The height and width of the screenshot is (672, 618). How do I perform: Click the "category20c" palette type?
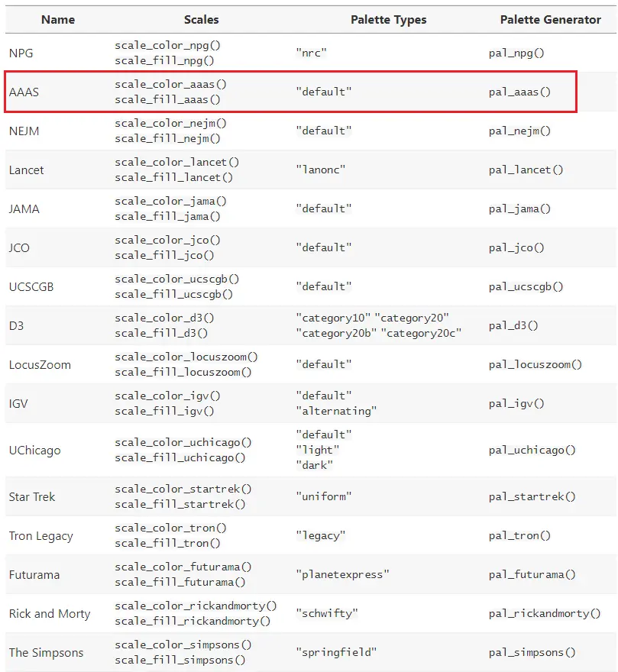(x=421, y=334)
